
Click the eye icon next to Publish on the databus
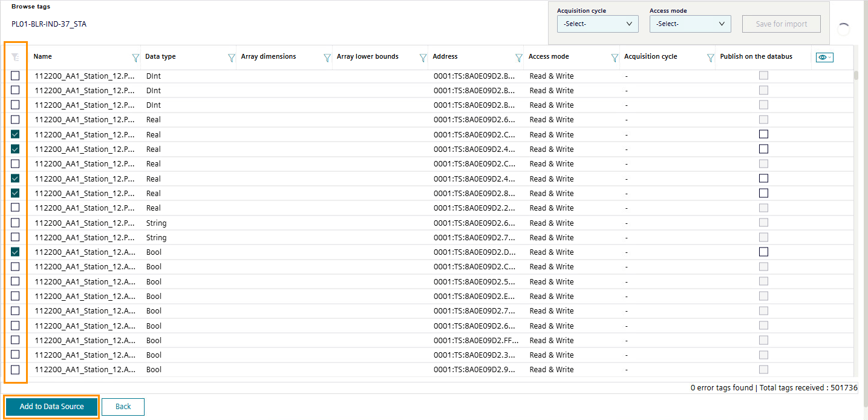823,56
